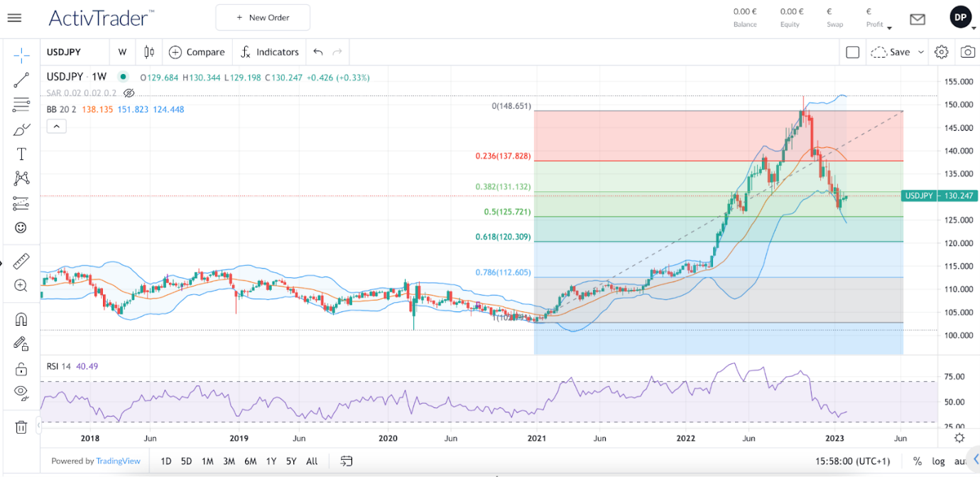Switch to the 1Y range tab

[x=271, y=461]
